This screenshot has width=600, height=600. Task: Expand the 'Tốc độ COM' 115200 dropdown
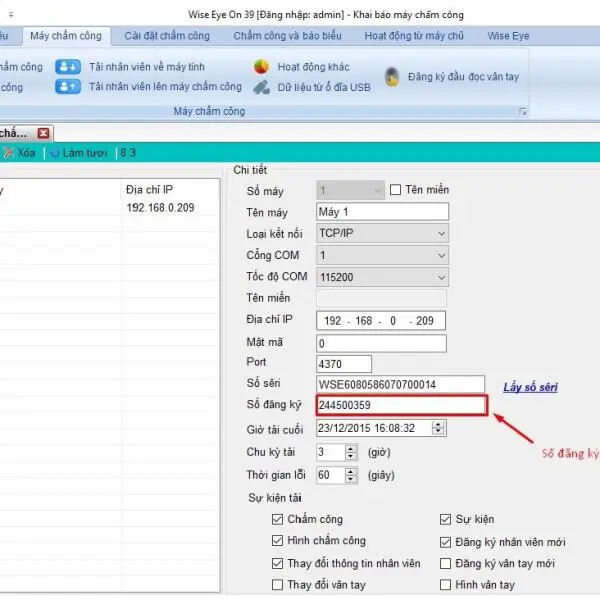[x=441, y=278]
